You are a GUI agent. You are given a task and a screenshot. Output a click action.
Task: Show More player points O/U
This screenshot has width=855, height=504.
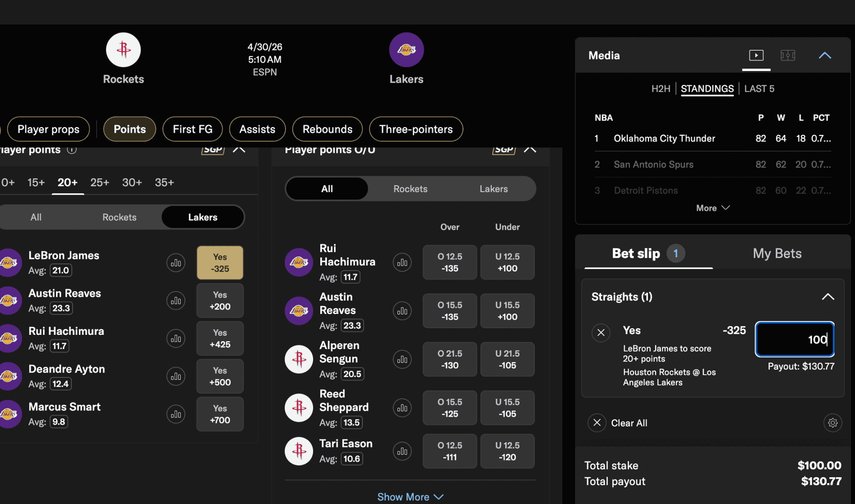tap(410, 496)
